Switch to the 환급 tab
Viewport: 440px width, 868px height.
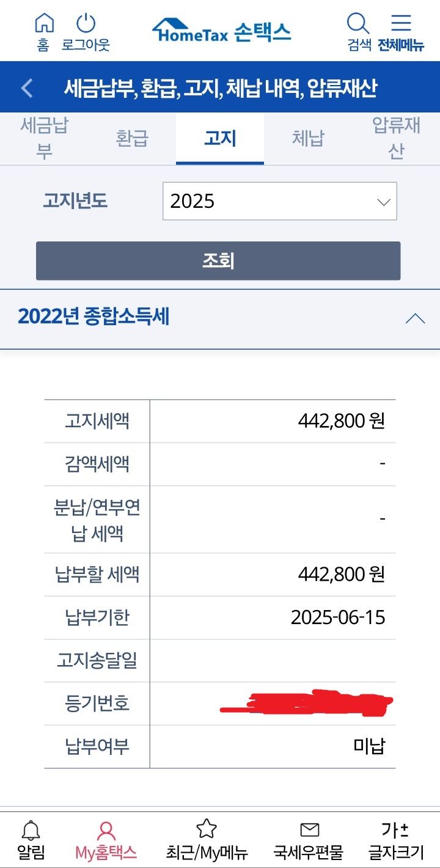[132, 138]
